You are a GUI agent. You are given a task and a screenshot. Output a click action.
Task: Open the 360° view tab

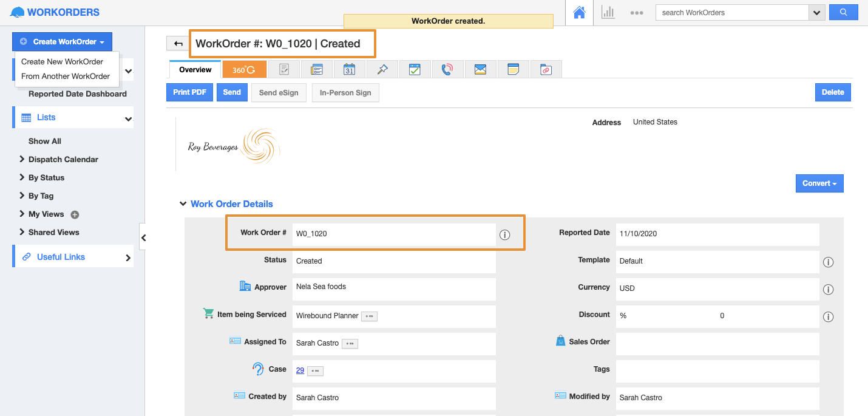244,70
